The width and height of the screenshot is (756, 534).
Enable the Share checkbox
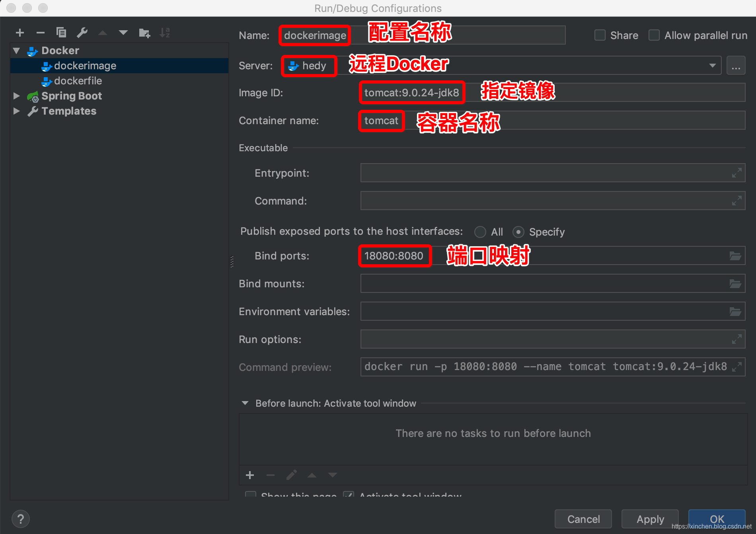(x=600, y=35)
